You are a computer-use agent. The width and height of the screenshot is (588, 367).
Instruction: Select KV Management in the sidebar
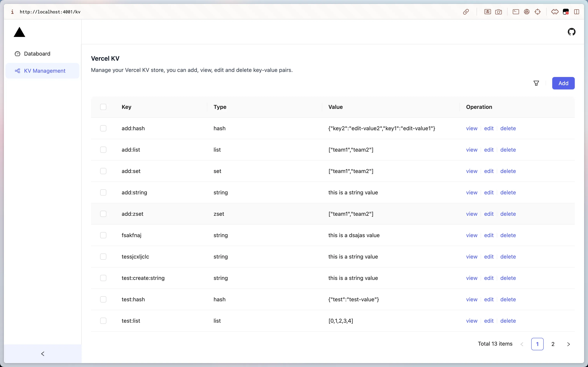tap(42, 71)
